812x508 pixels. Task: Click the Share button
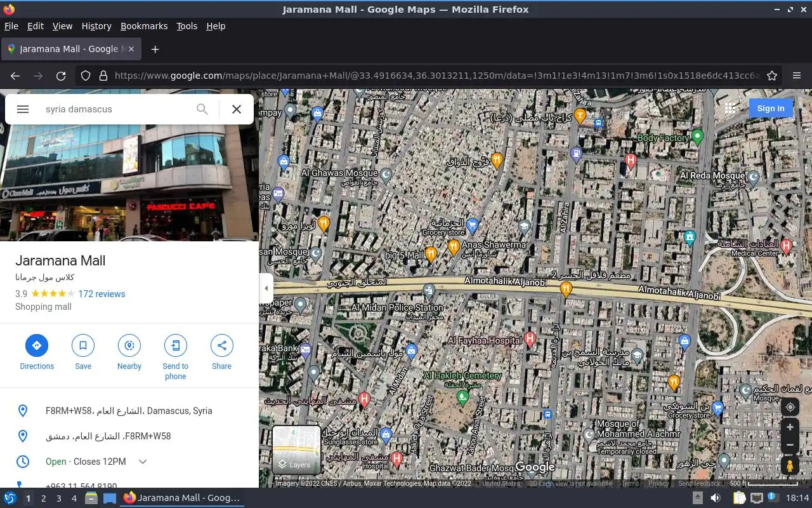[x=222, y=352]
